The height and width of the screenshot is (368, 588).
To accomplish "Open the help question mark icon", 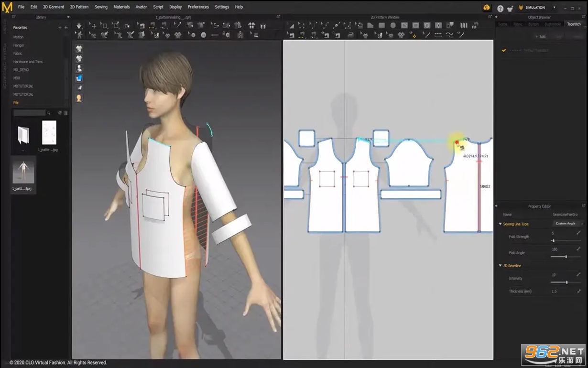I will (500, 8).
